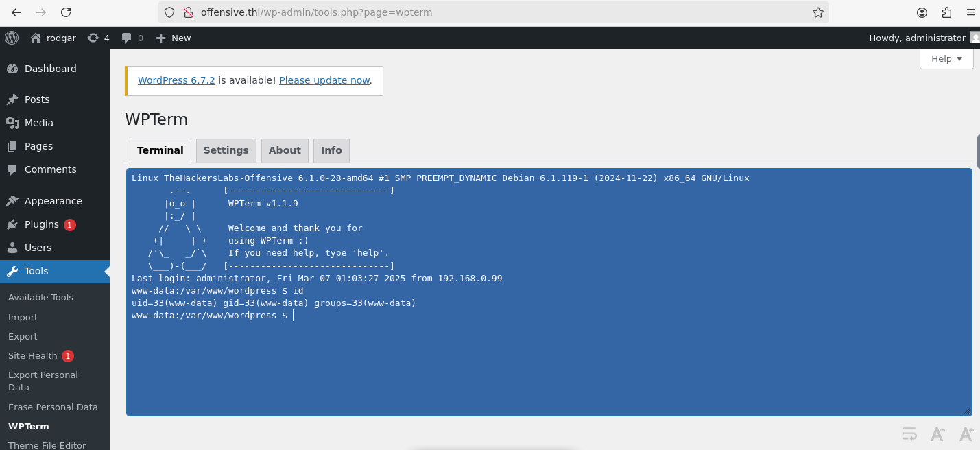Open comments bubble icon in admin bar

[127, 38]
